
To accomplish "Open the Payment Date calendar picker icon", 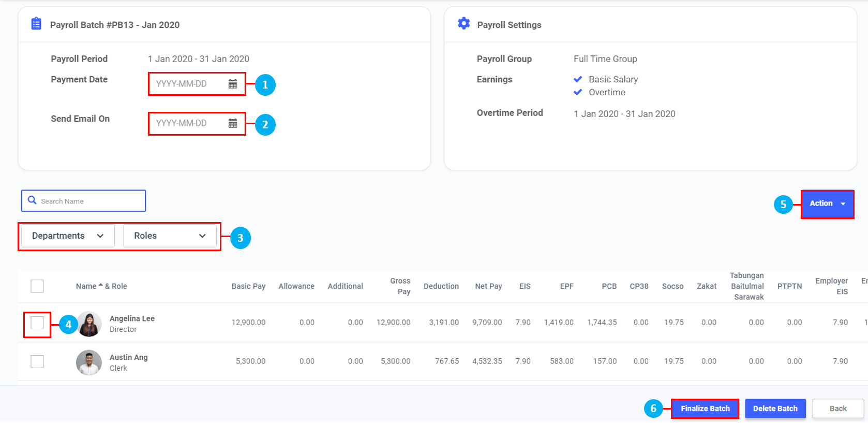I will pos(233,84).
